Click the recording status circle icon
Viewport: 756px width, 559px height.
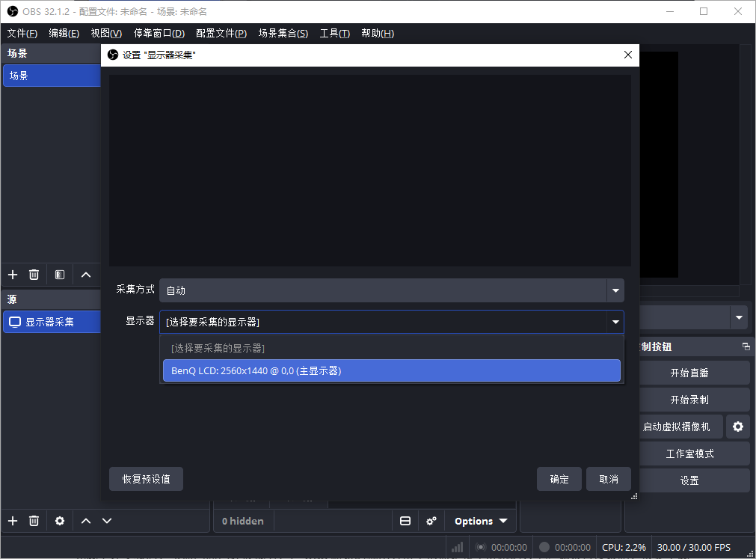click(x=544, y=548)
